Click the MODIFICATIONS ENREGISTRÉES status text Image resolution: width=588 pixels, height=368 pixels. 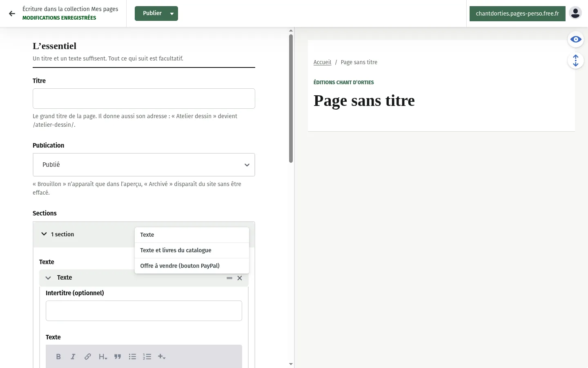(59, 18)
